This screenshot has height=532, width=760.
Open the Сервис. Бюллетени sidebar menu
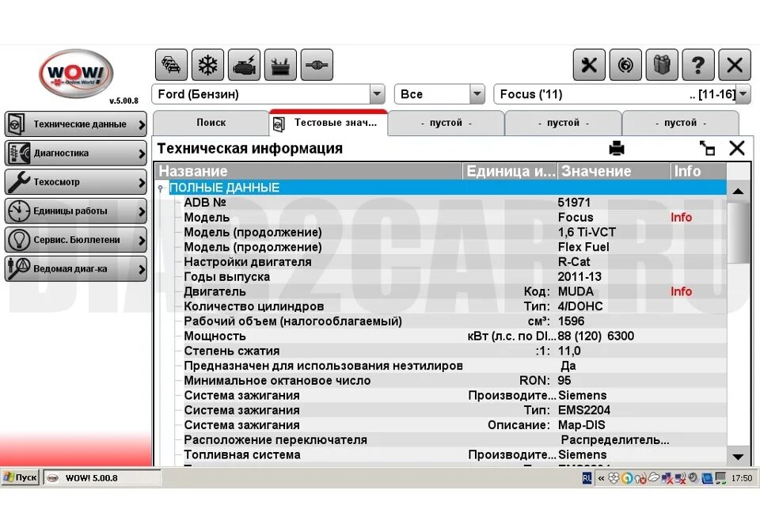[x=76, y=240]
